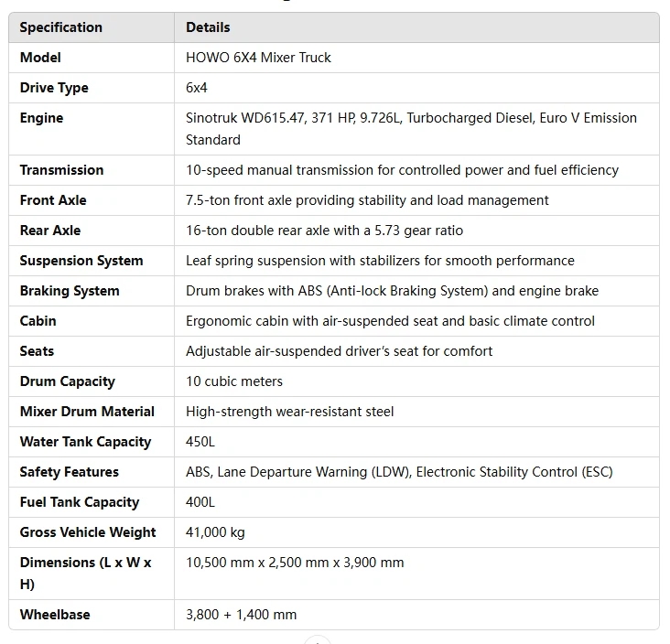Select the 41,000 kg gross weight value
Screen dimensions: 670x644
(215, 532)
